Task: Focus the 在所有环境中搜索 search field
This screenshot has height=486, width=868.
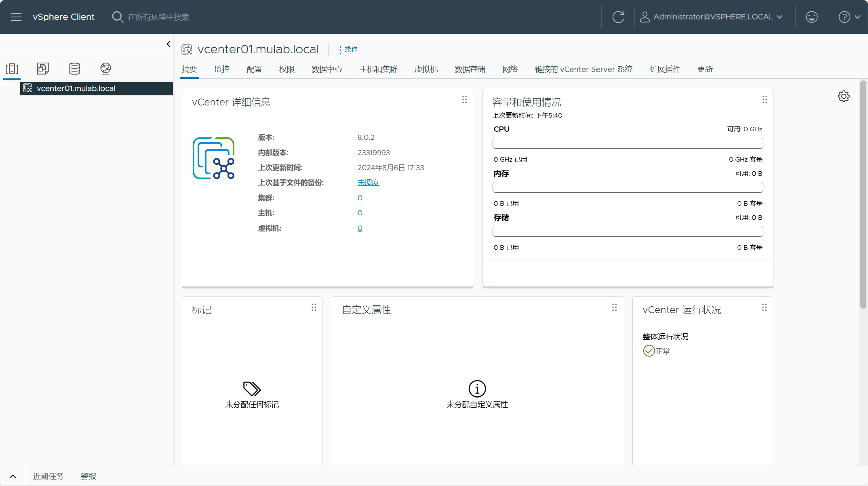Action: [x=158, y=17]
